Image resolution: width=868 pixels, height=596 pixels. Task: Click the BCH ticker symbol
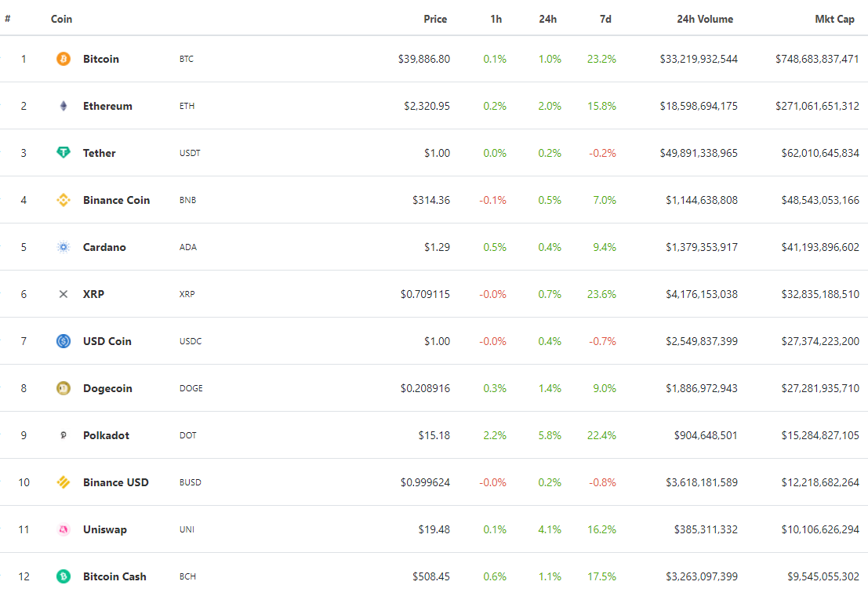click(187, 576)
